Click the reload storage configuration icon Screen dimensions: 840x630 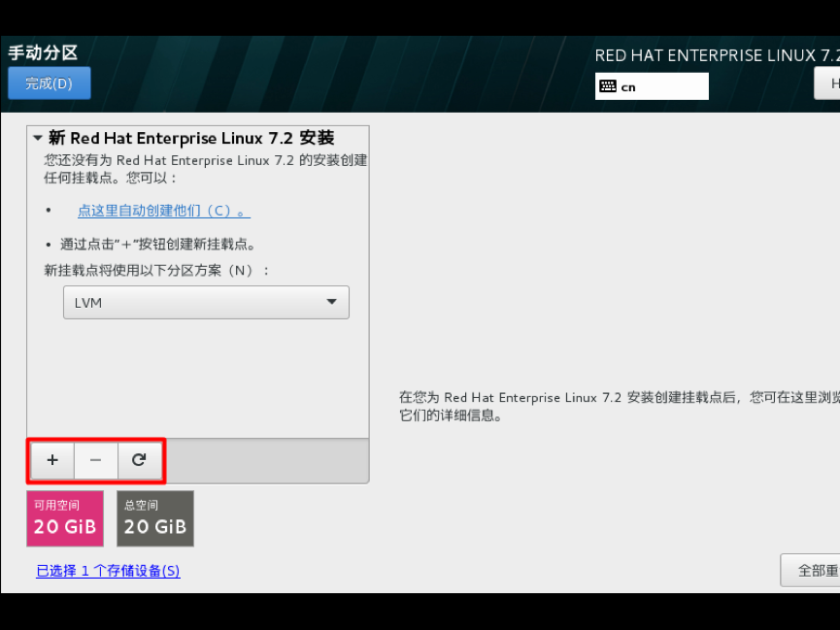pos(139,460)
